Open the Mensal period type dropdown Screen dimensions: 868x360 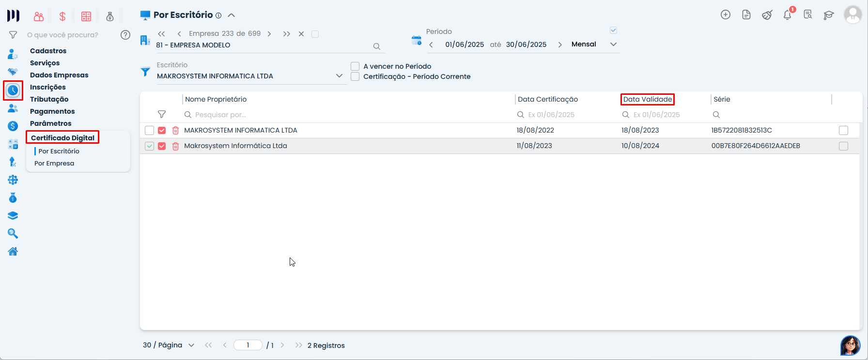pyautogui.click(x=613, y=45)
